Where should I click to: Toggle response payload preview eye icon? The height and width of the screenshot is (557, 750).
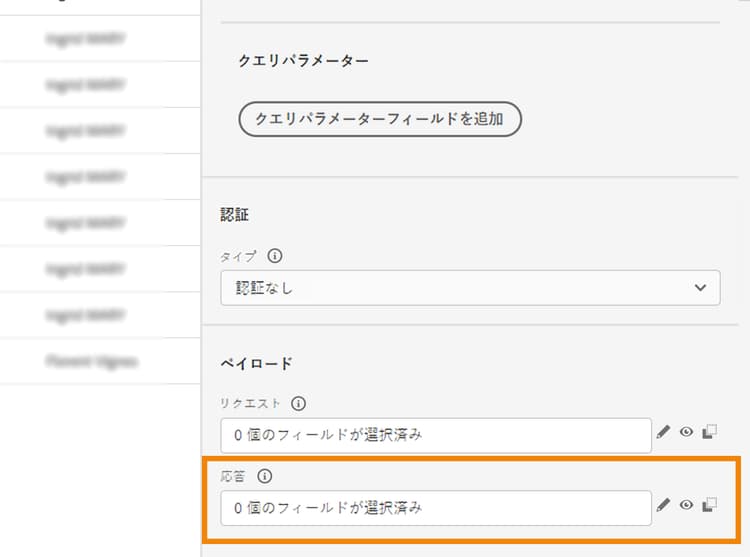click(686, 506)
